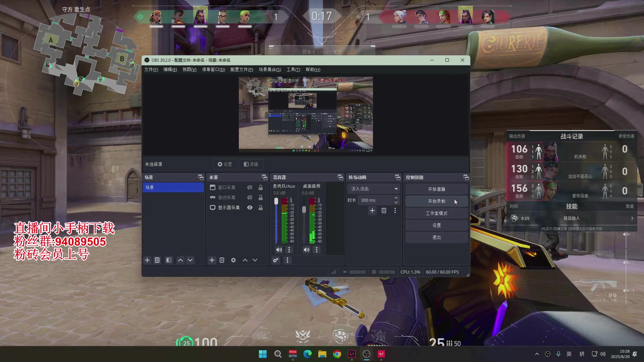Open mixer panel three-dot menu at bottom
644x362 pixels.
pos(287,260)
